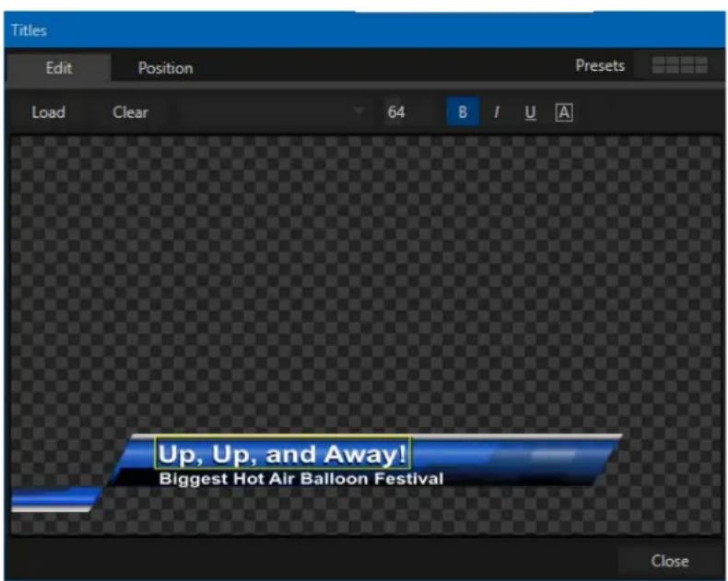Select 'Biggest Hot Air Balloon Festival' subtitle text
This screenshot has width=728, height=581.
click(300, 479)
